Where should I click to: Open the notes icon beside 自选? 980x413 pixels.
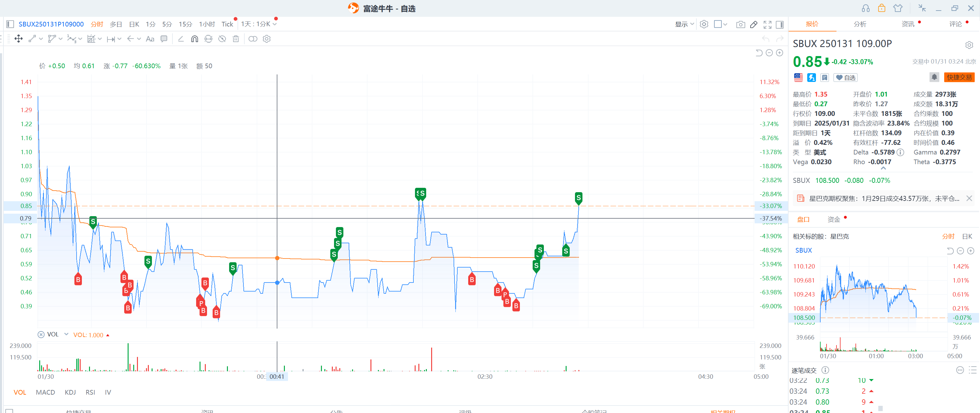click(x=824, y=78)
